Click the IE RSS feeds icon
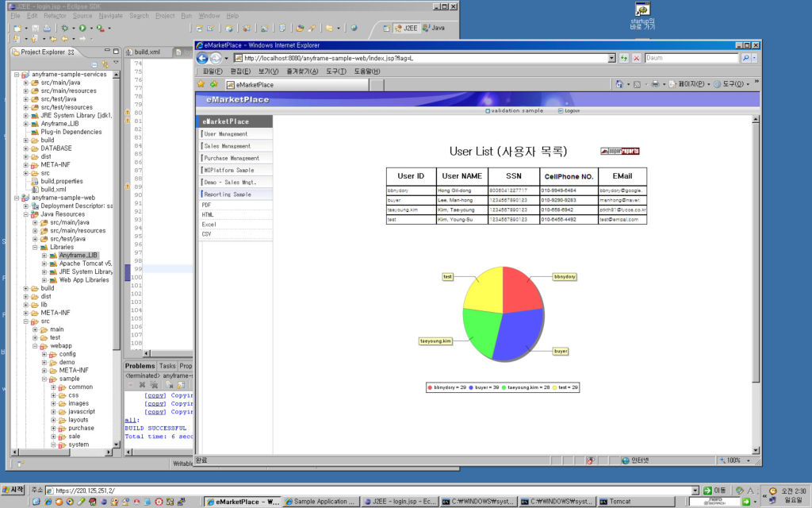This screenshot has width=812, height=508. (637, 84)
